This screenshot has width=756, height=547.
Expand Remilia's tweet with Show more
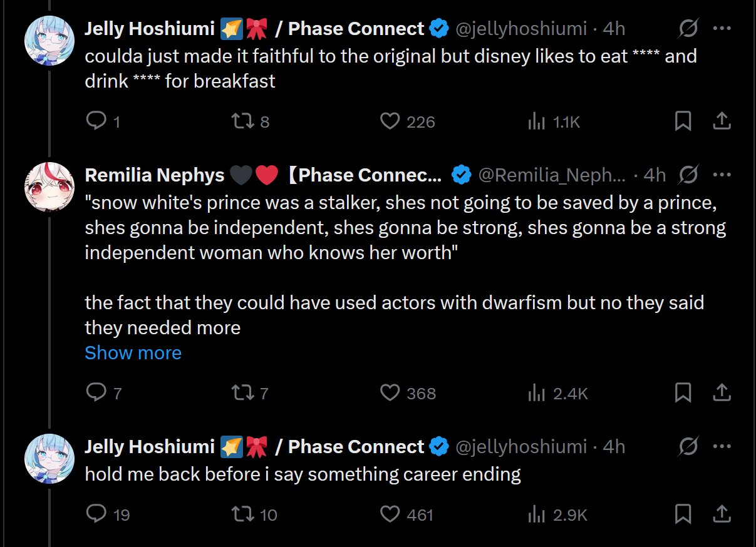133,353
